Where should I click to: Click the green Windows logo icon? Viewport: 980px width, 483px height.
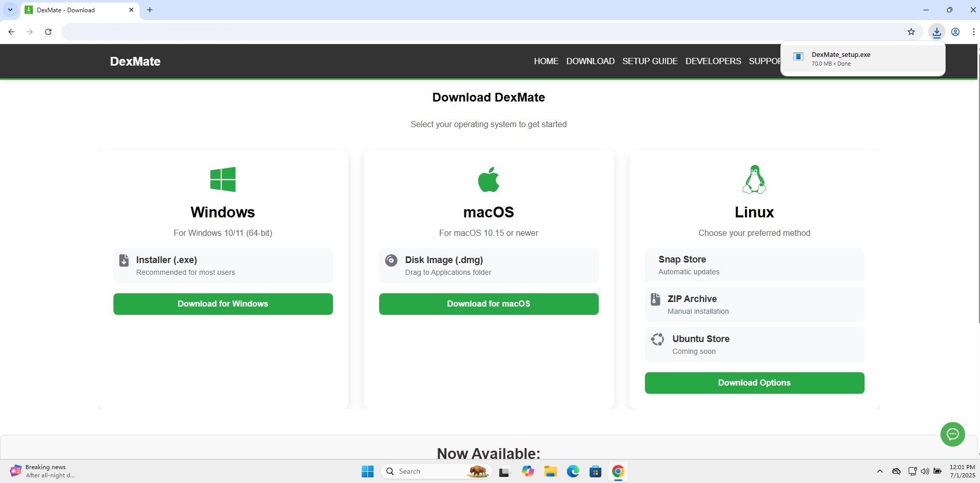(x=223, y=179)
